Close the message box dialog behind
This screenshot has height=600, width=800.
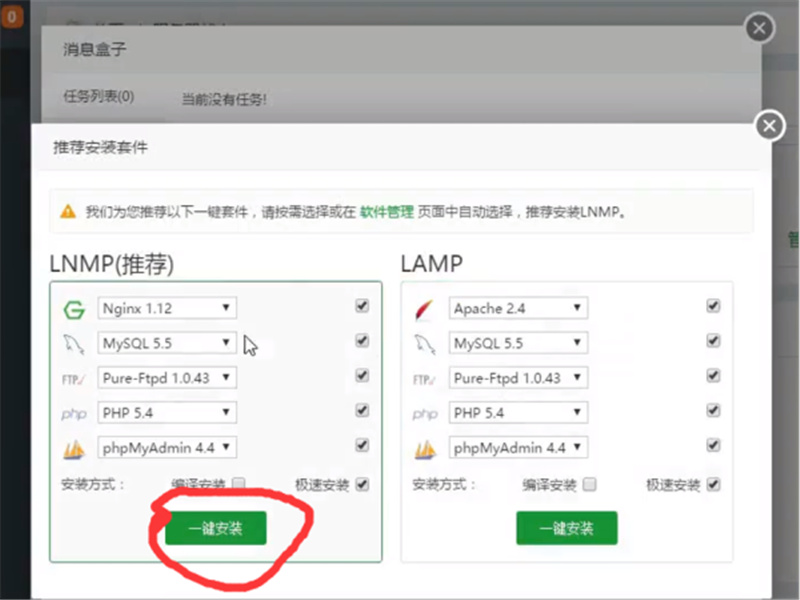[x=759, y=28]
